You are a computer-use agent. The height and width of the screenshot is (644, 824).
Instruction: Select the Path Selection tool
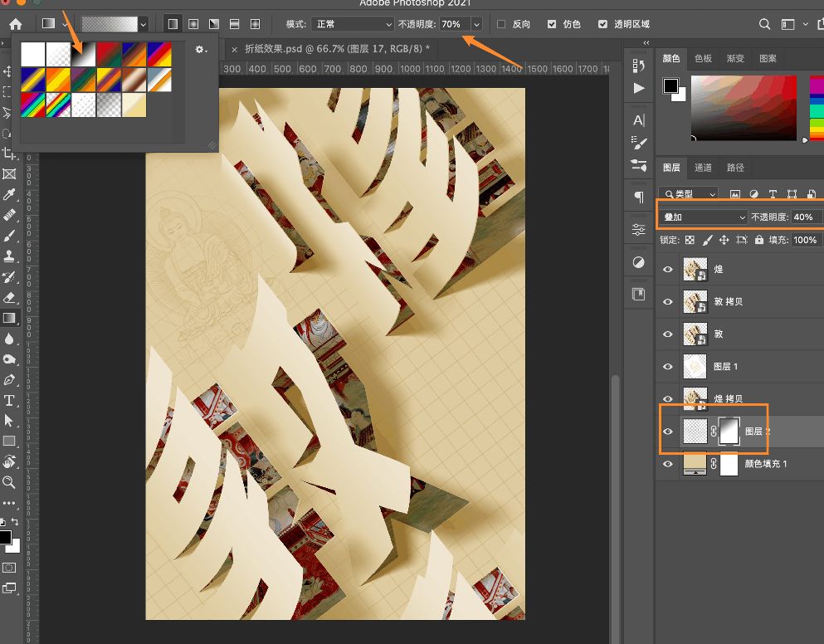(x=9, y=421)
